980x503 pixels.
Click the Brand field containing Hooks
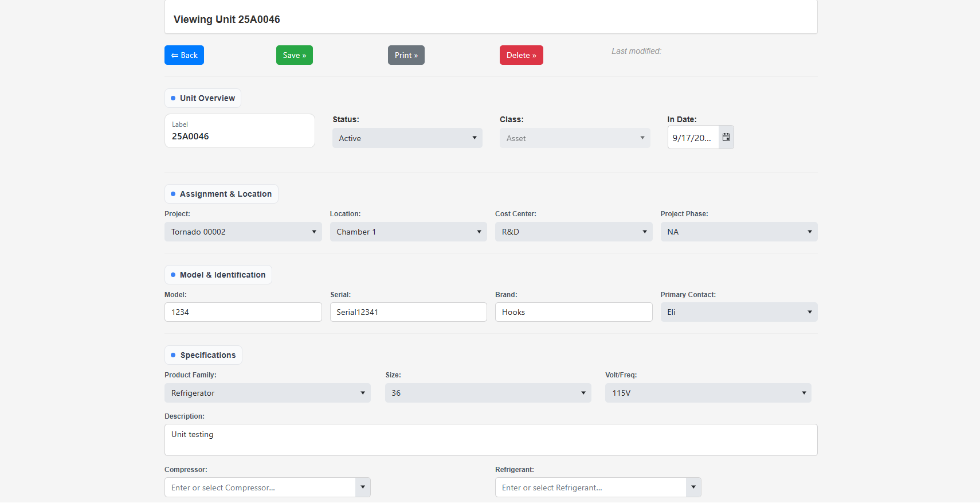(x=573, y=312)
